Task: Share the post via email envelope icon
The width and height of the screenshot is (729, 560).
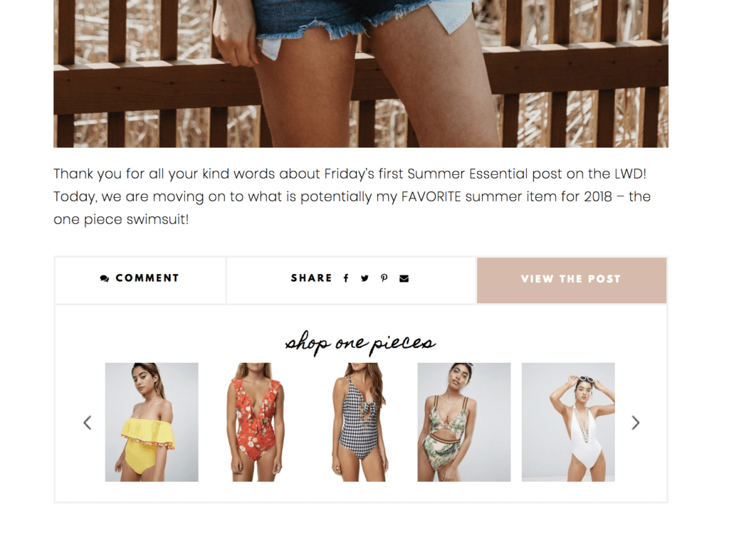Action: pos(404,278)
